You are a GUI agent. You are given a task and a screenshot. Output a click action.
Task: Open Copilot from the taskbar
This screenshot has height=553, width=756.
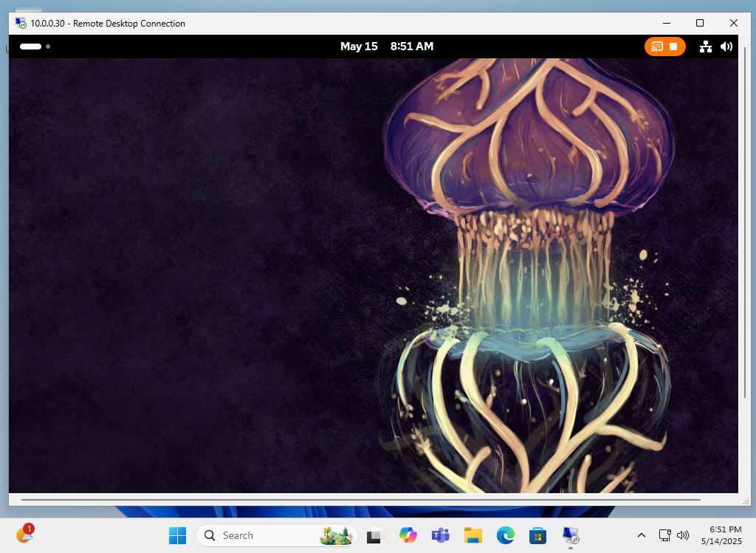tap(408, 535)
